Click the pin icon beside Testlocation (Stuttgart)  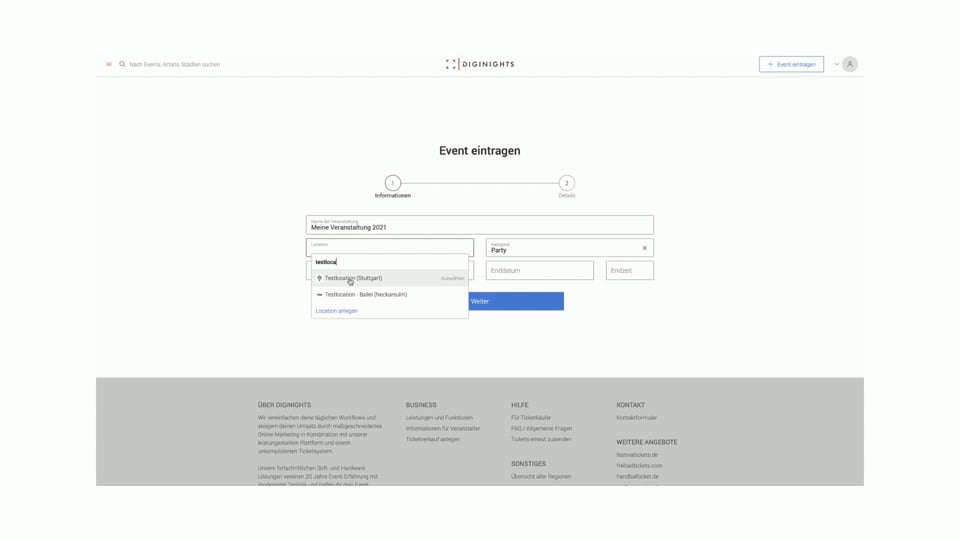(319, 278)
